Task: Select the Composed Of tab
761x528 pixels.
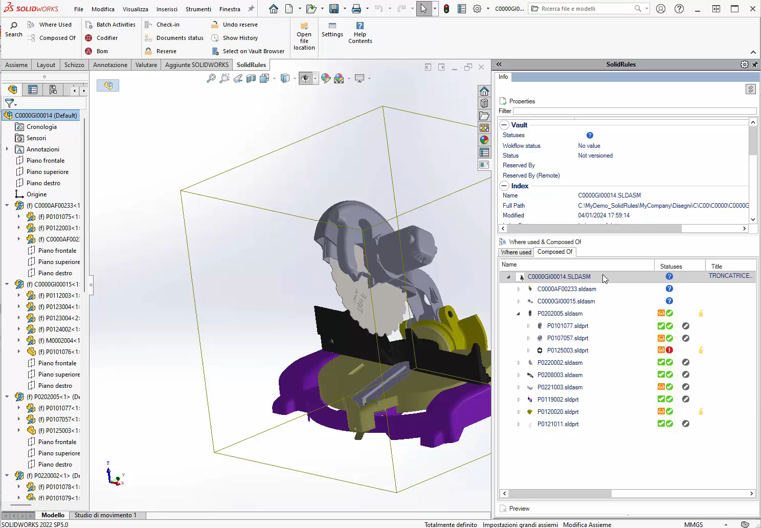Action: coord(555,252)
